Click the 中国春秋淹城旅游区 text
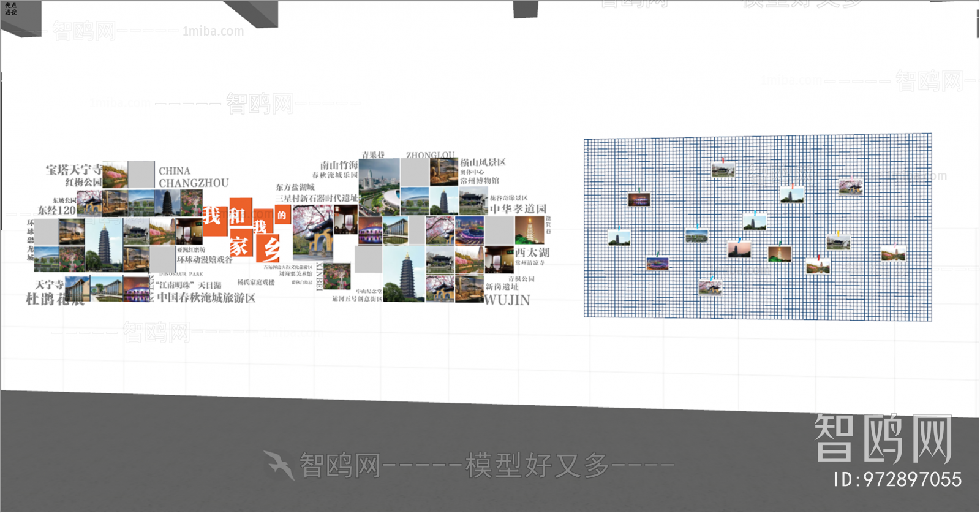The height and width of the screenshot is (513, 980). pyautogui.click(x=206, y=298)
